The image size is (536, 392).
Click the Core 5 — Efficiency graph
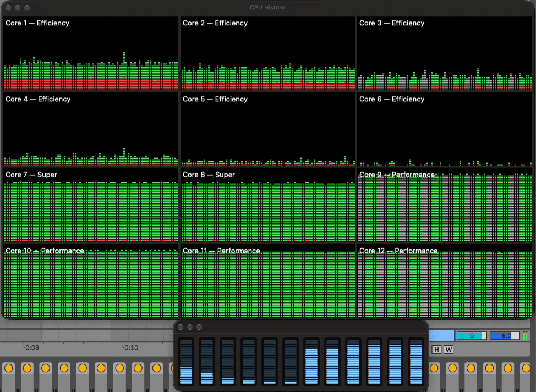(268, 129)
